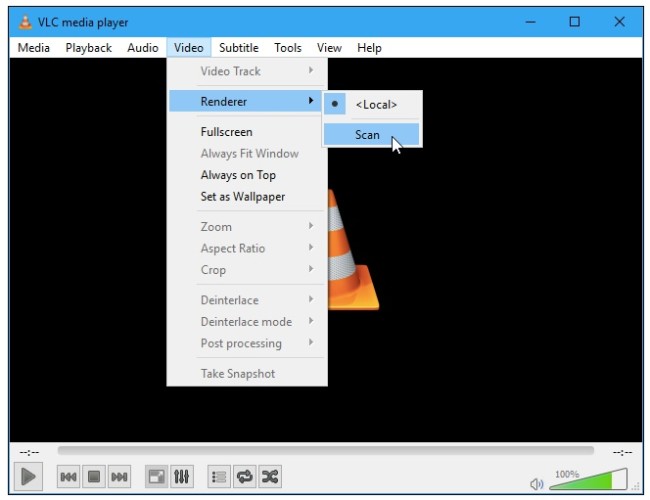Minimize the VLC media player window
Image resolution: width=650 pixels, height=500 pixels.
pos(531,22)
